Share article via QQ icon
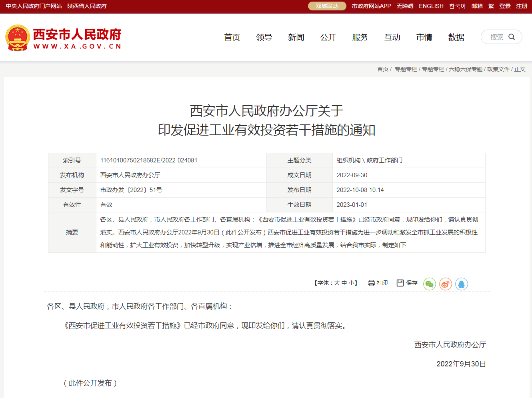Viewport: 532px width, 398px height. [x=461, y=284]
